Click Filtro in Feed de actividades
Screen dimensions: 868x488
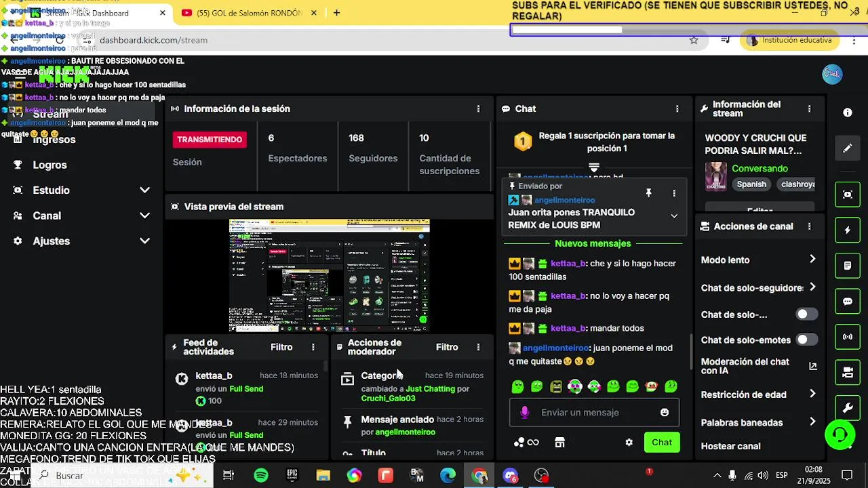(281, 347)
